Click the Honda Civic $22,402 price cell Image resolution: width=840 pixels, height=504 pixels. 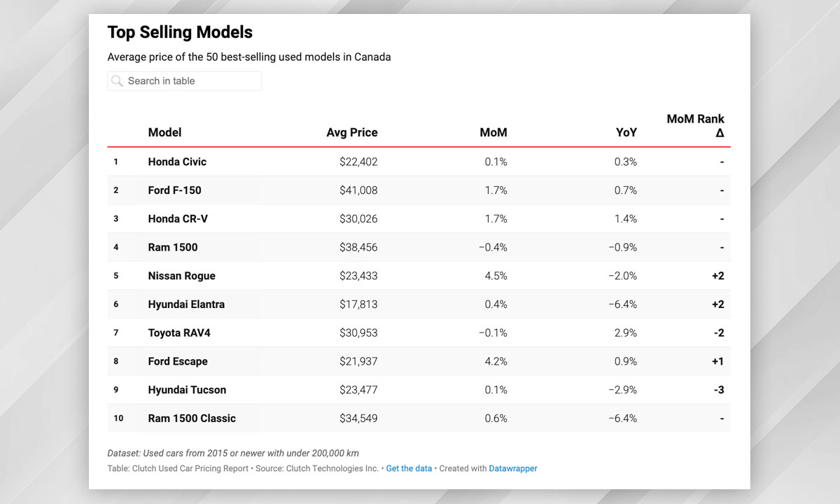358,162
